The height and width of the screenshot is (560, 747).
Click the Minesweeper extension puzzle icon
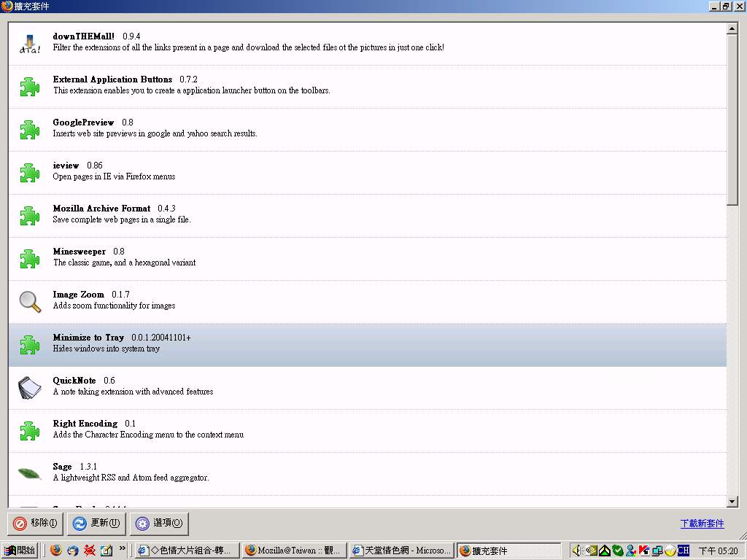29,259
